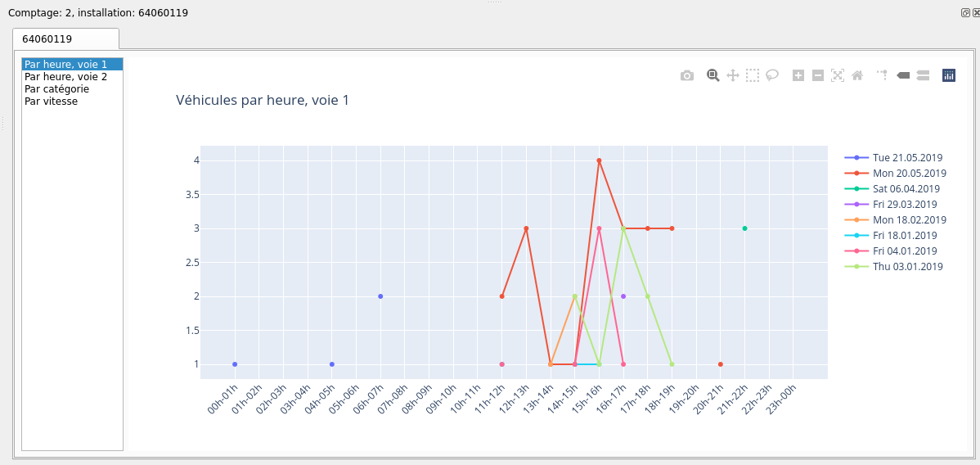Open the Plotly logo link
The height and width of the screenshot is (465, 980).
(x=949, y=76)
